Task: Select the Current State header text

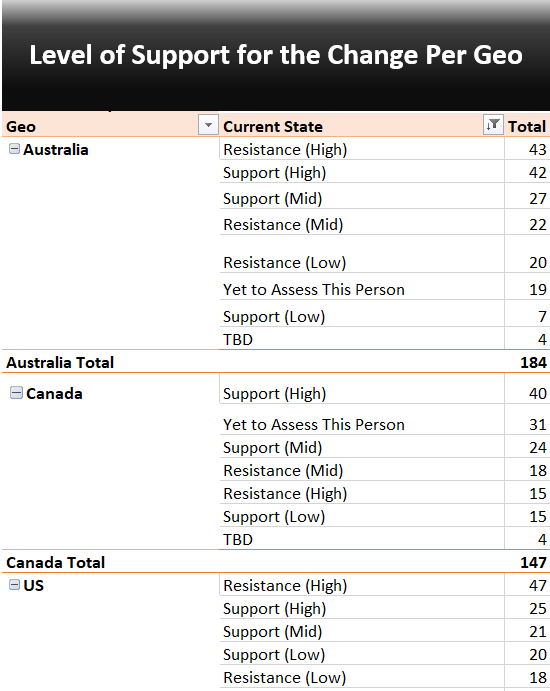Action: (x=273, y=126)
